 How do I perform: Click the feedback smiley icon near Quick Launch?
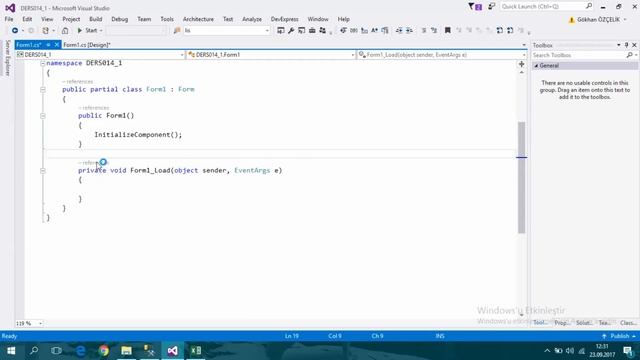tap(491, 7)
